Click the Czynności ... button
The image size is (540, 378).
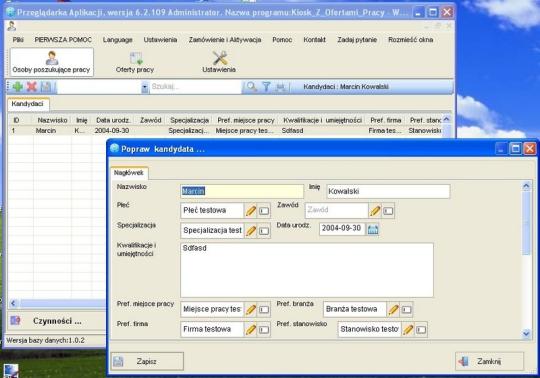[57, 321]
